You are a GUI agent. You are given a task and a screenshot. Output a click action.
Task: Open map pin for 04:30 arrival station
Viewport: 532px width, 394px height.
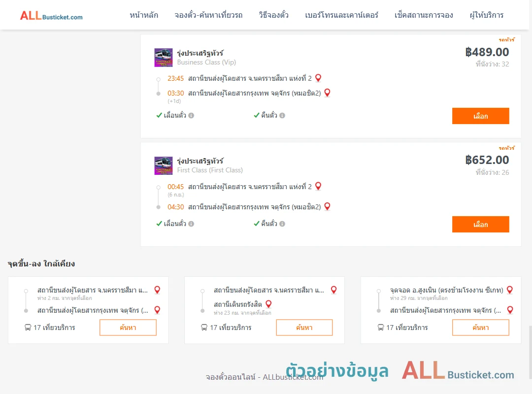pos(327,206)
